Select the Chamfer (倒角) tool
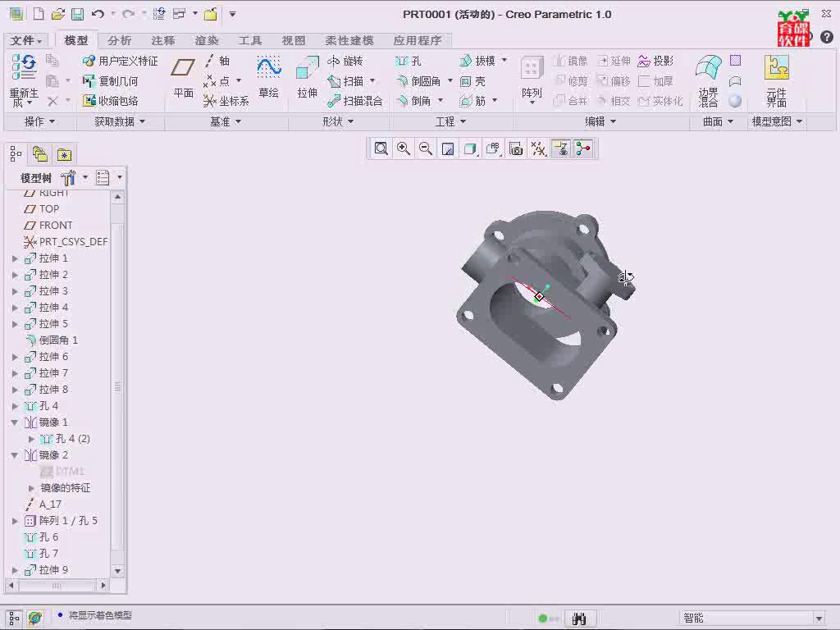Viewport: 840px width, 630px height. coord(413,101)
